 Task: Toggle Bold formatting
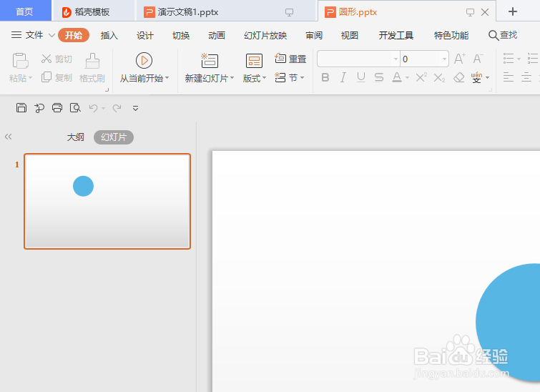tap(325, 77)
